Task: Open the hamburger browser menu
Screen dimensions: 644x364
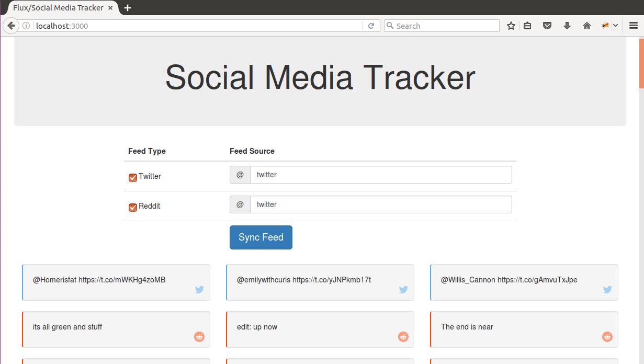Action: [x=634, y=26]
